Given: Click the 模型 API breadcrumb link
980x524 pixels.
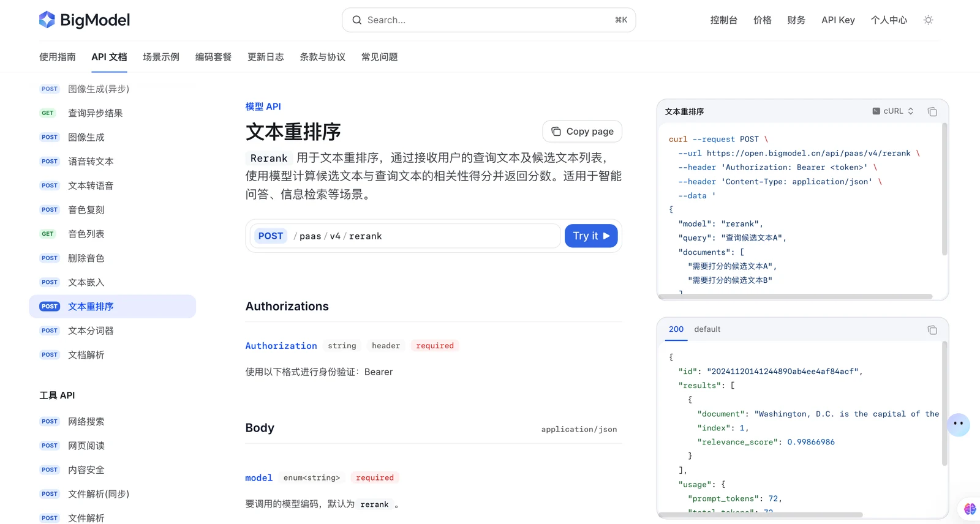Looking at the screenshot, I should (263, 107).
